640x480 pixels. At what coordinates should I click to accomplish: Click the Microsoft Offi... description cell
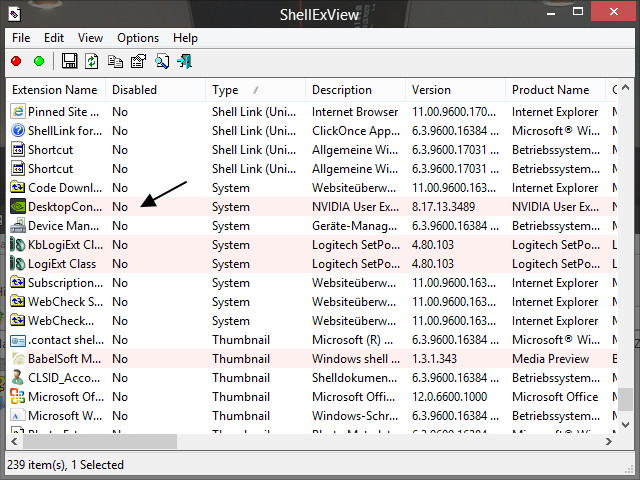(353, 397)
